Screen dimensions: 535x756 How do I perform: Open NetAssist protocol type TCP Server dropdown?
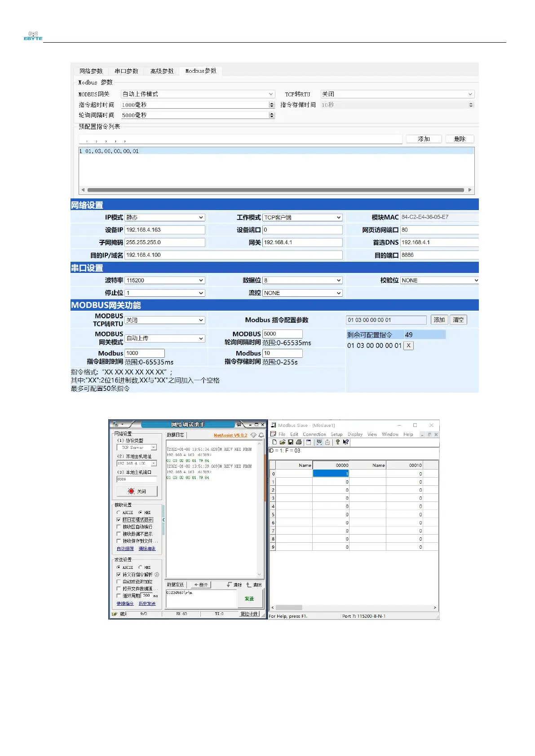point(137,448)
